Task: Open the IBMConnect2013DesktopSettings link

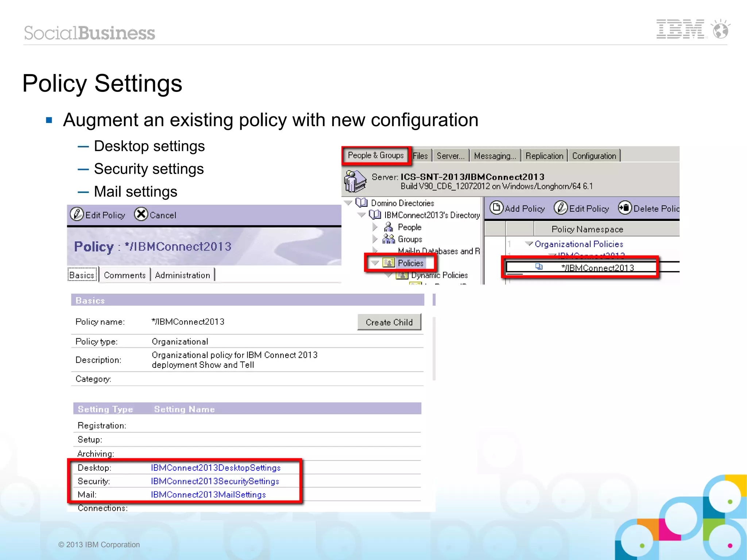Action: [216, 468]
